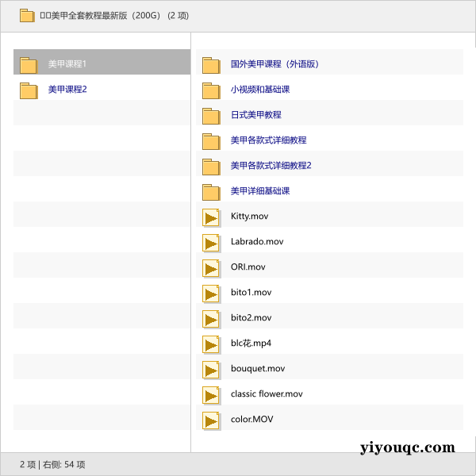The height and width of the screenshot is (476, 476).
Task: Select the bito2.mov file
Action: pos(251,318)
